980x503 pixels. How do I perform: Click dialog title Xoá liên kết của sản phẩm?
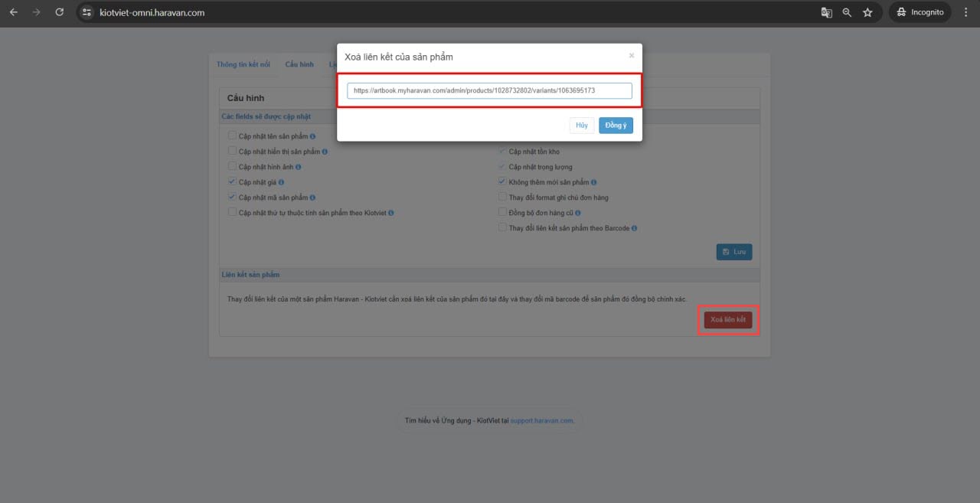pyautogui.click(x=399, y=57)
